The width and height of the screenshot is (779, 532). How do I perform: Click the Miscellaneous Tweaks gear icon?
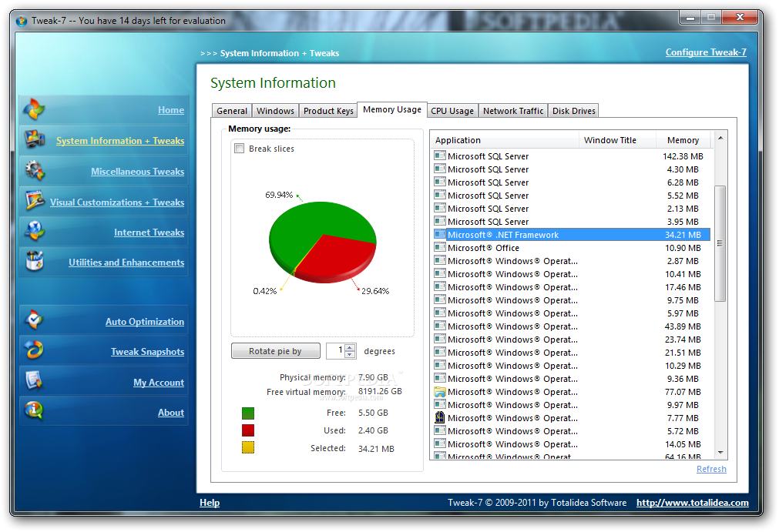pyautogui.click(x=34, y=171)
